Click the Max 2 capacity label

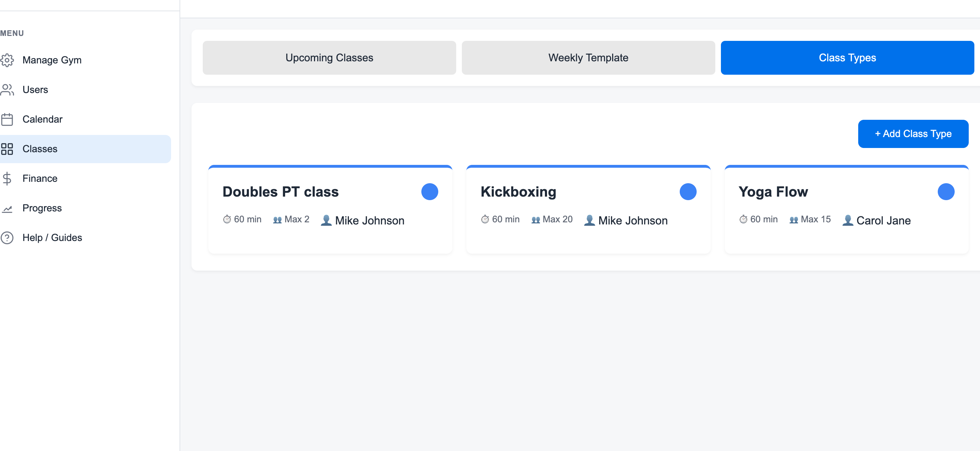click(297, 219)
